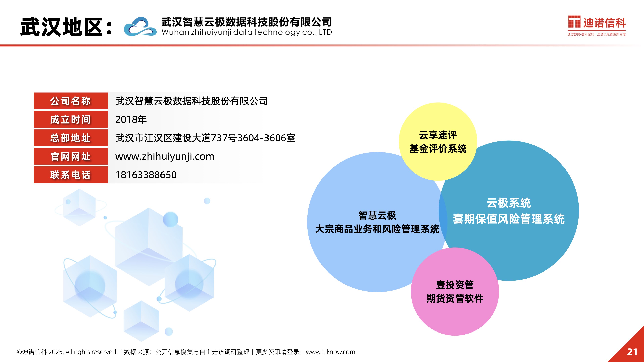Click the page number 21
Image resolution: width=644 pixels, height=362 pixels.
point(632,352)
